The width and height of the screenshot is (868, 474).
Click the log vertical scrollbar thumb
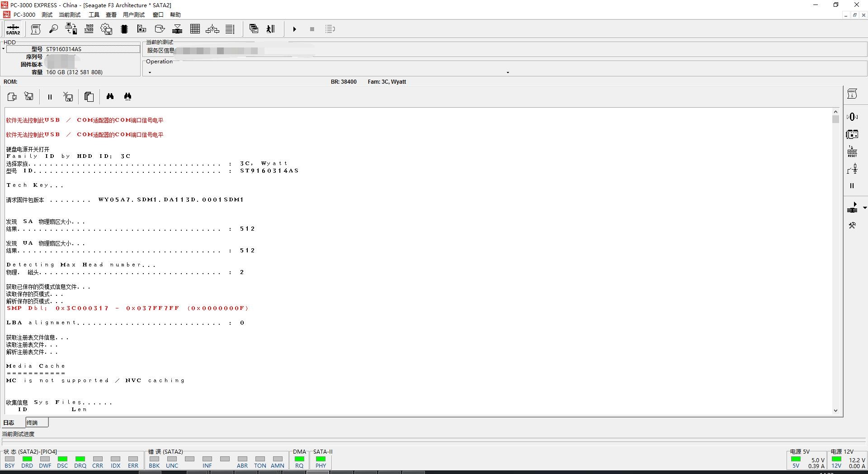(835, 119)
